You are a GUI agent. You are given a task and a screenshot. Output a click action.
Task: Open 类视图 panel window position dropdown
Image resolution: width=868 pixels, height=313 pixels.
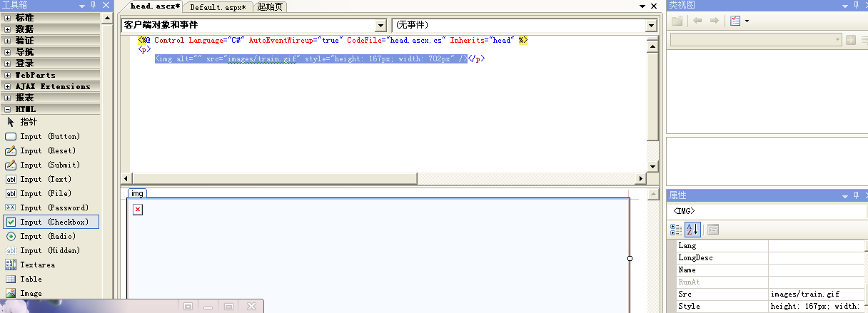click(x=845, y=5)
